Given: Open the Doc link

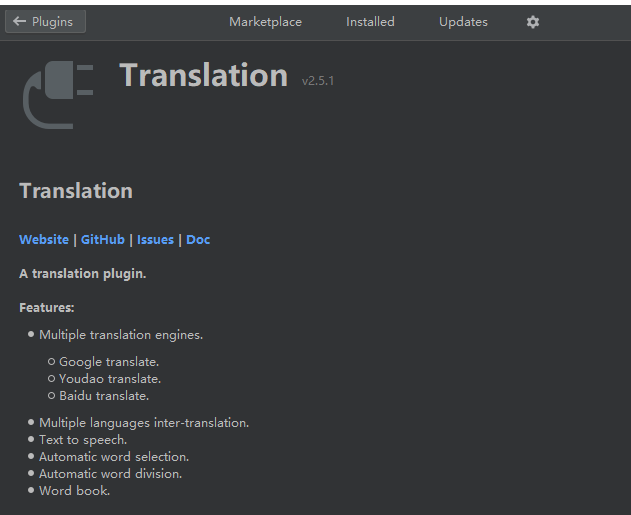Looking at the screenshot, I should click(x=198, y=240).
